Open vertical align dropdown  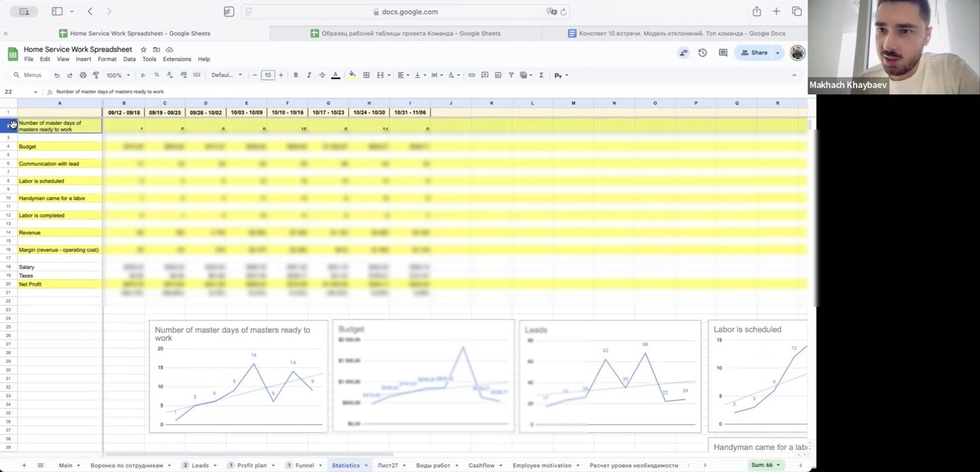pyautogui.click(x=420, y=75)
